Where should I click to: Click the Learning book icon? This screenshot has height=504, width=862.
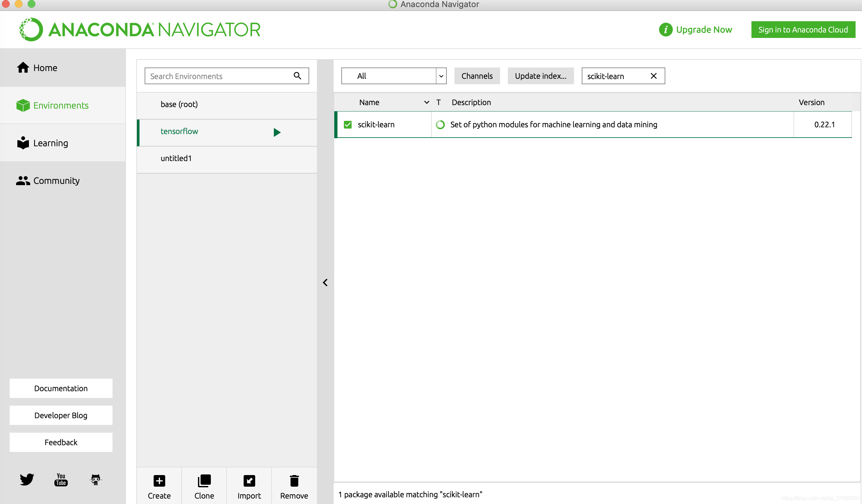(23, 143)
